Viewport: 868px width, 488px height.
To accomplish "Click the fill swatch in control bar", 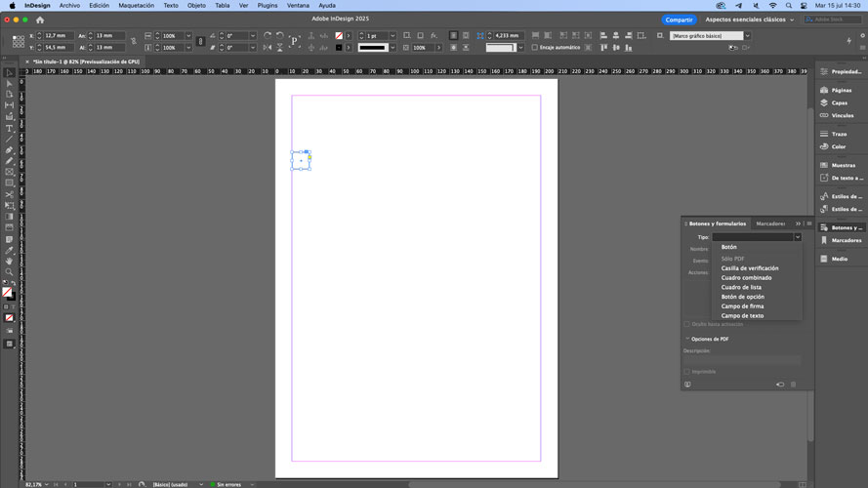I will pos(339,35).
